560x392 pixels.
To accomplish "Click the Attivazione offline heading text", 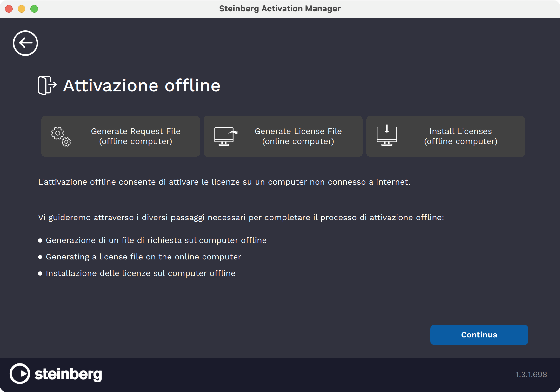I will tap(142, 86).
